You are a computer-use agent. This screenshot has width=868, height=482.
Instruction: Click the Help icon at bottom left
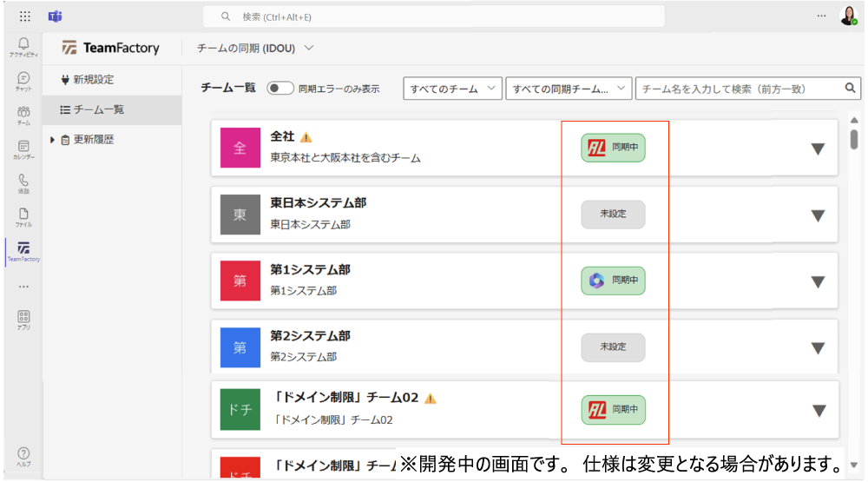pos(23,455)
